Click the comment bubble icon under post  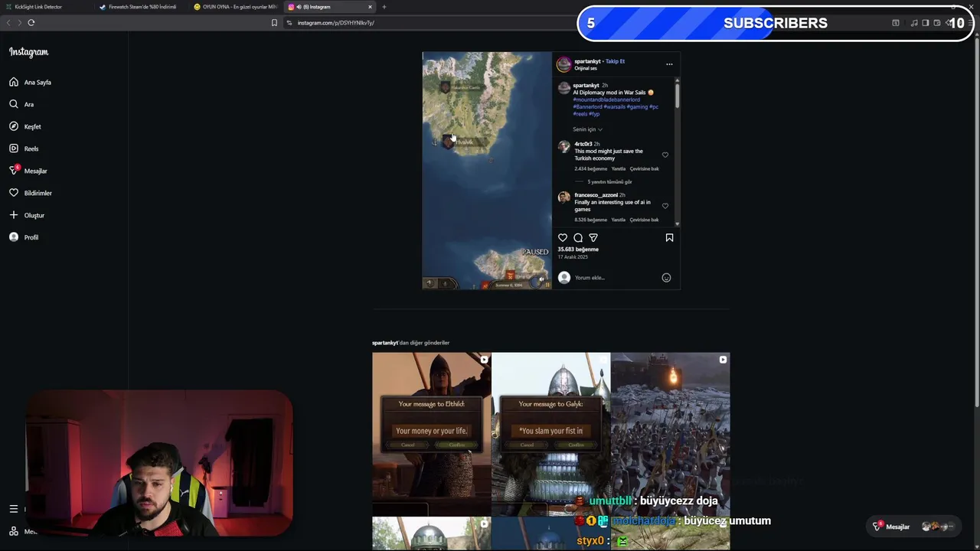pos(578,238)
